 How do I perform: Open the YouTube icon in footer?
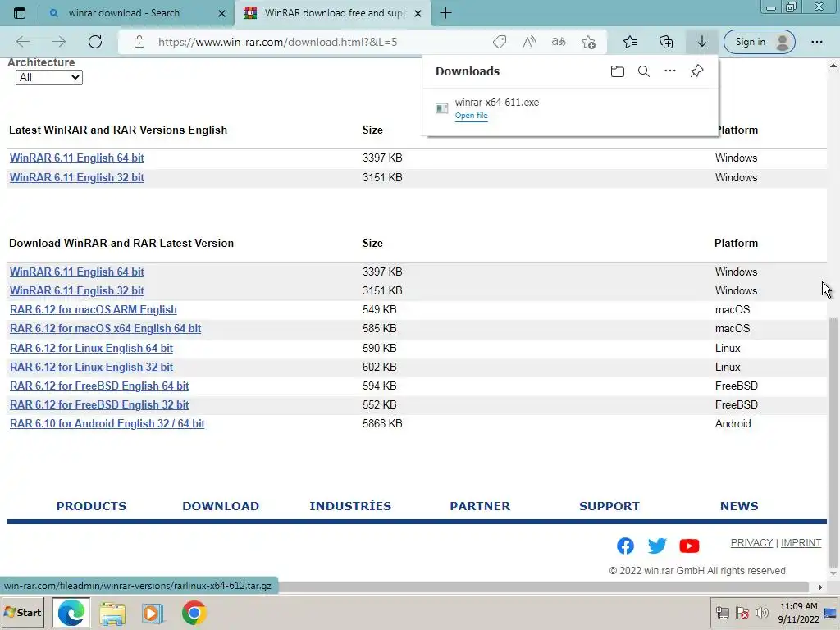pyautogui.click(x=689, y=546)
